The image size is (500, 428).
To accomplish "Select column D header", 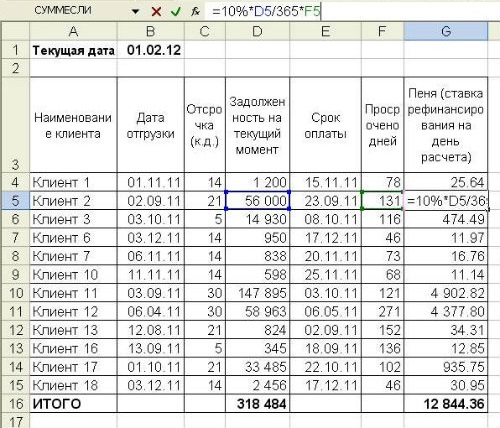I will 257,31.
